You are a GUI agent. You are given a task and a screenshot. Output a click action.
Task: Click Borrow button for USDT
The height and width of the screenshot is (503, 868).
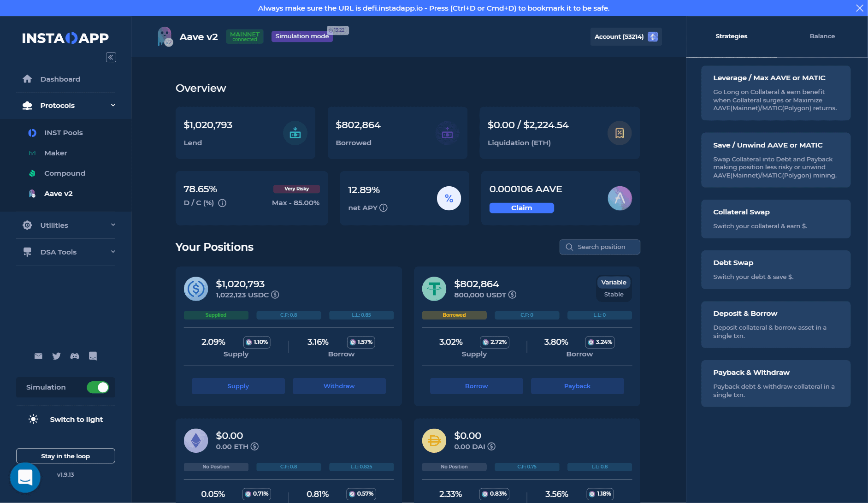pyautogui.click(x=476, y=386)
